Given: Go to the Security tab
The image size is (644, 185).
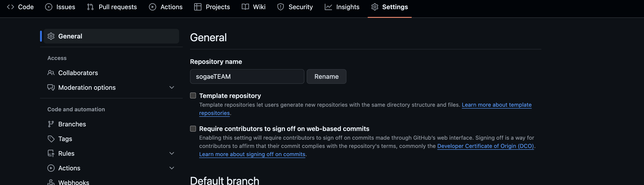Looking at the screenshot, I should point(295,7).
